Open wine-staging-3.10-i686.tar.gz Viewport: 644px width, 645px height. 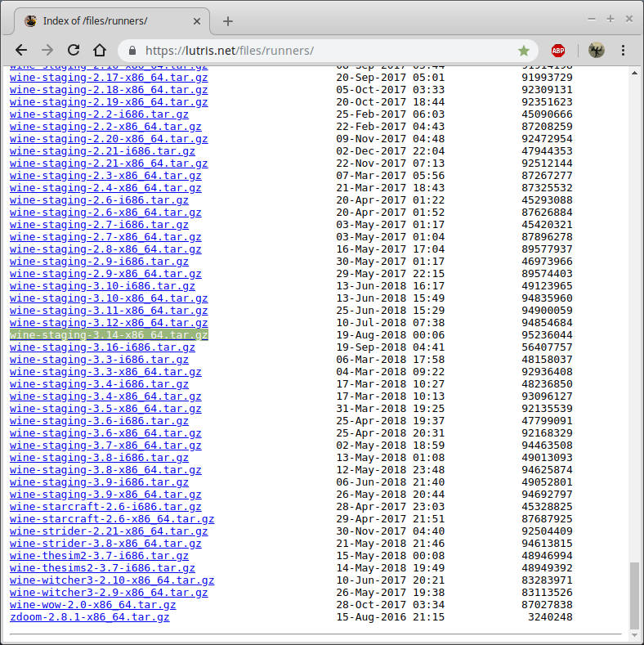click(x=102, y=286)
